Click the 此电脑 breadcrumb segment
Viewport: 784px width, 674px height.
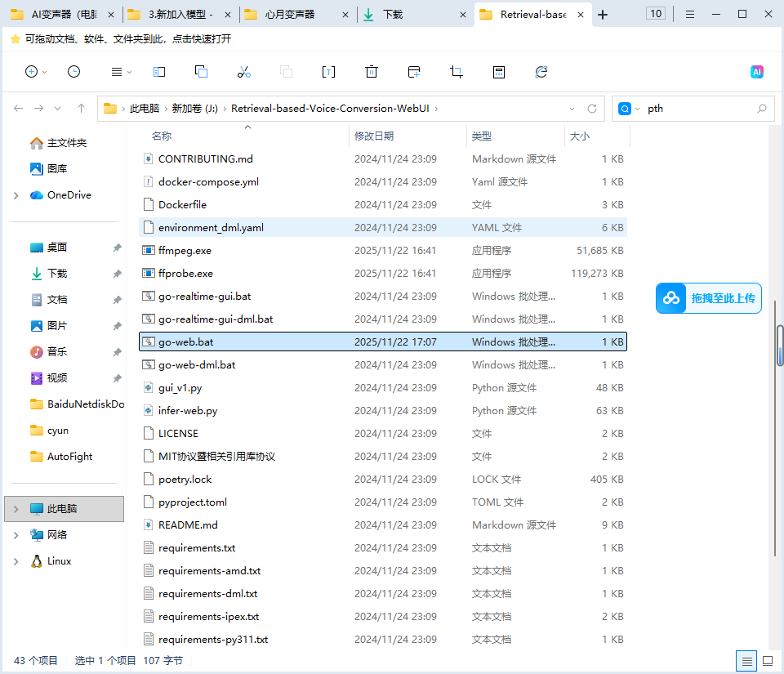(145, 109)
